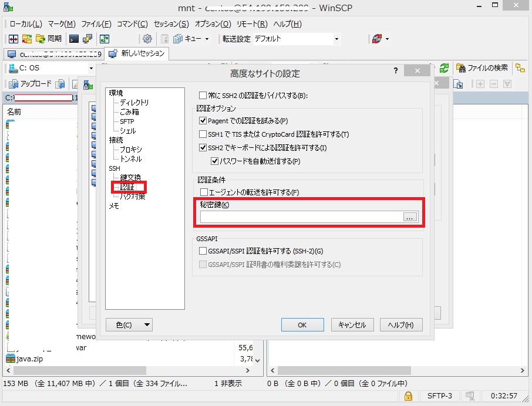Viewport: 532px width, 406px height.
Task: Click the 同期 synchronize toolbar button
Action: click(49, 39)
